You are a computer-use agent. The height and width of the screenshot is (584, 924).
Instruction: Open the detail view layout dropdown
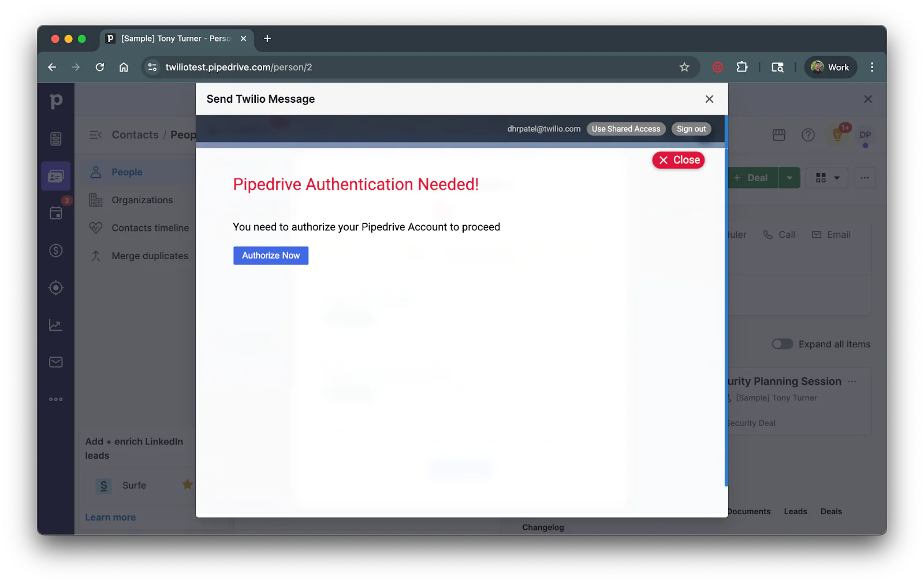[x=826, y=178]
